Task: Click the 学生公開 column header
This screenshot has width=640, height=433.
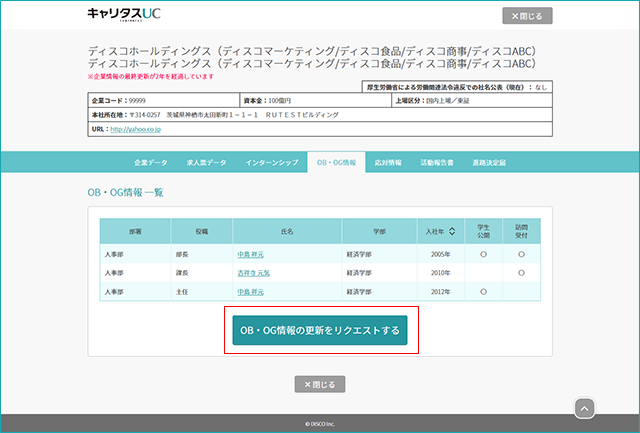Action: coord(484,231)
